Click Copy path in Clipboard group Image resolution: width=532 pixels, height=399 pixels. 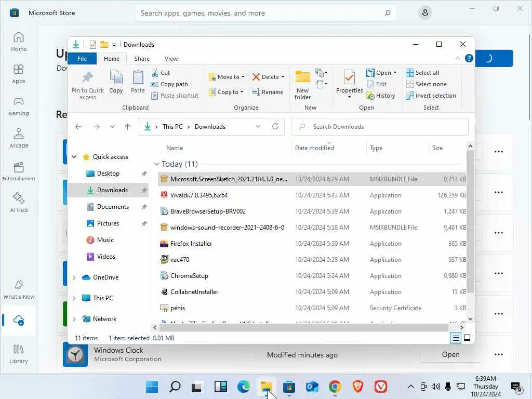[x=170, y=84]
